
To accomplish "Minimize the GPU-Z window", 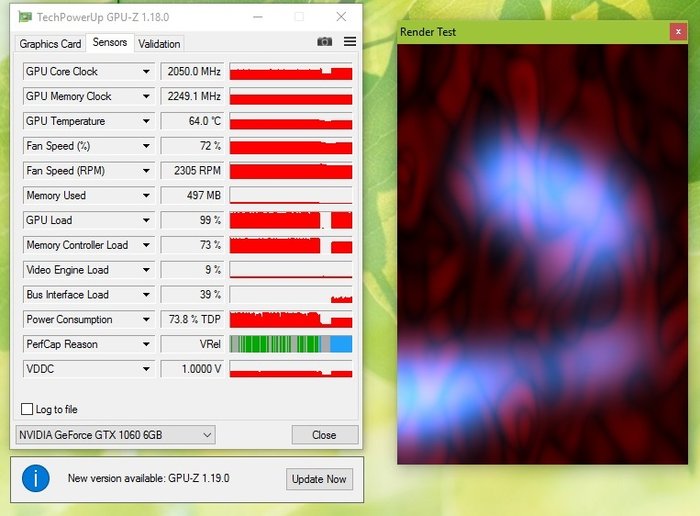I will click(258, 17).
